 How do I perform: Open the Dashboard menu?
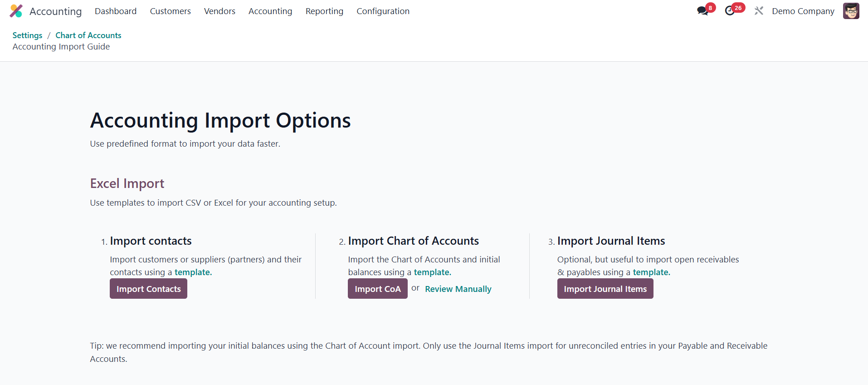(x=116, y=11)
